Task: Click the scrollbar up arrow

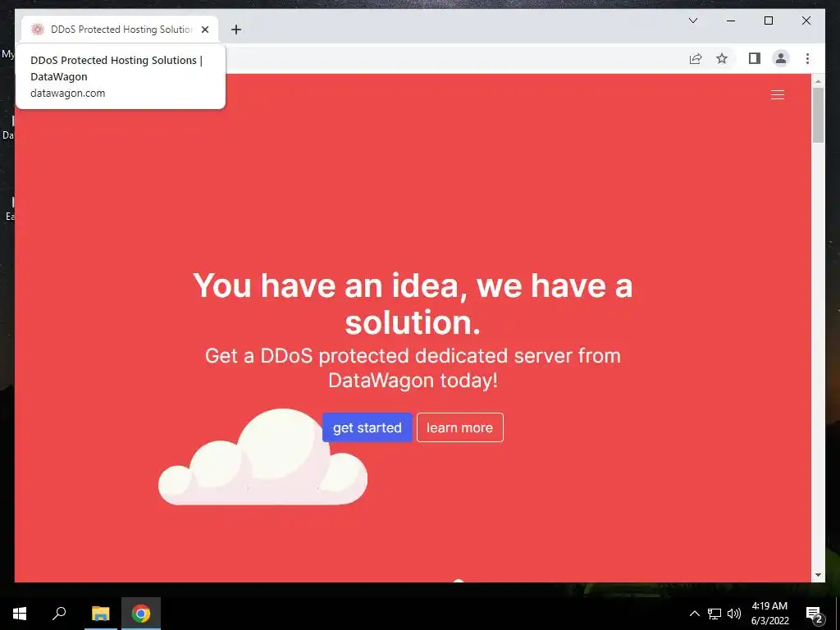Action: (x=818, y=82)
